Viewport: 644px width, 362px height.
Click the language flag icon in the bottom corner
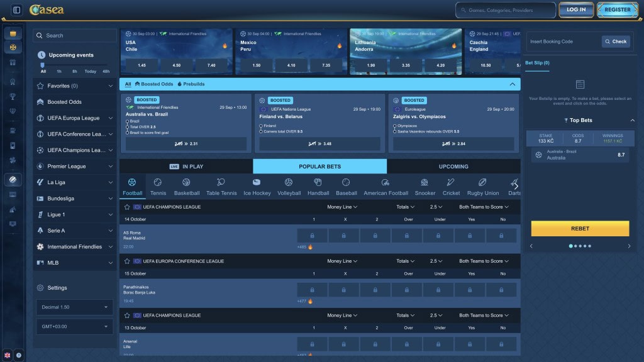7,355
